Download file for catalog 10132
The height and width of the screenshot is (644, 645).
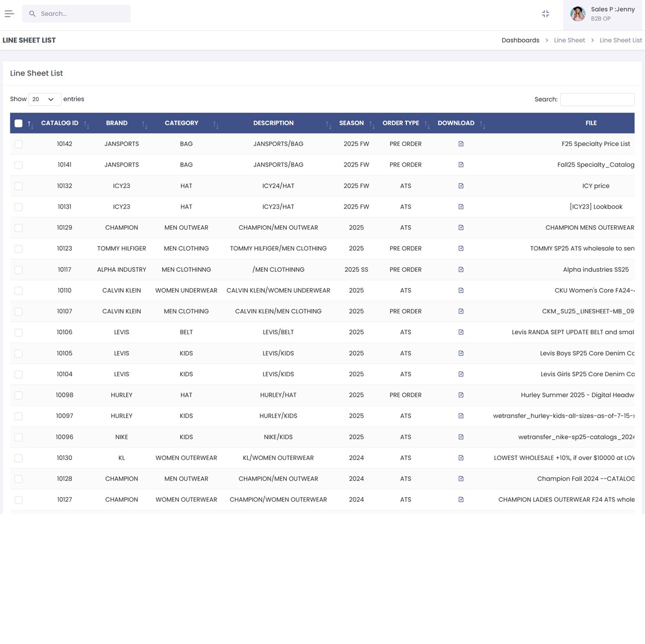[461, 186]
